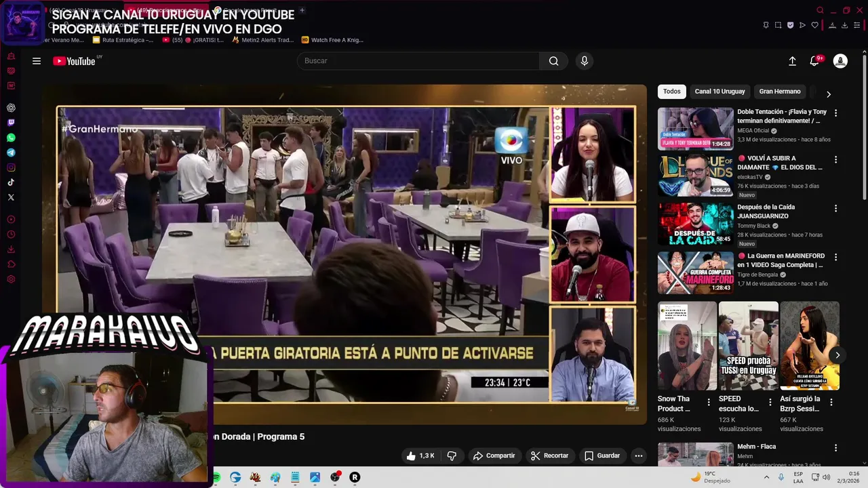Open the ad blocker shield icon
The width and height of the screenshot is (868, 488).
point(790,25)
